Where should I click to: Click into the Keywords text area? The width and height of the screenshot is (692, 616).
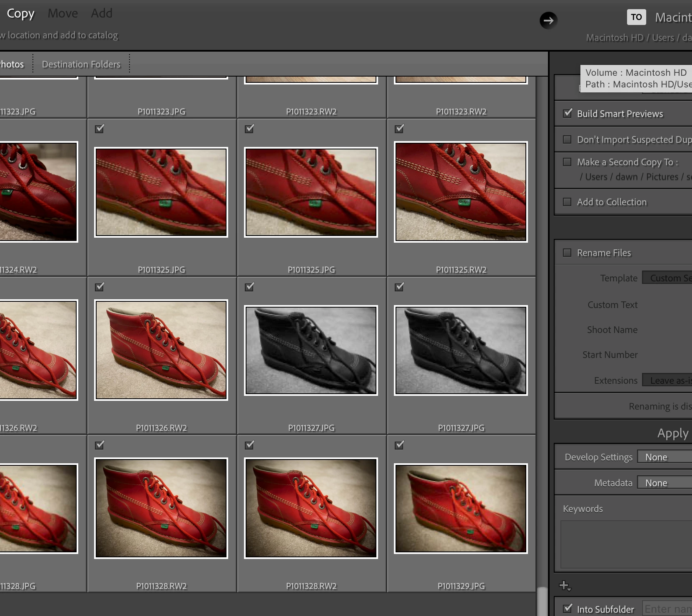[x=626, y=544]
